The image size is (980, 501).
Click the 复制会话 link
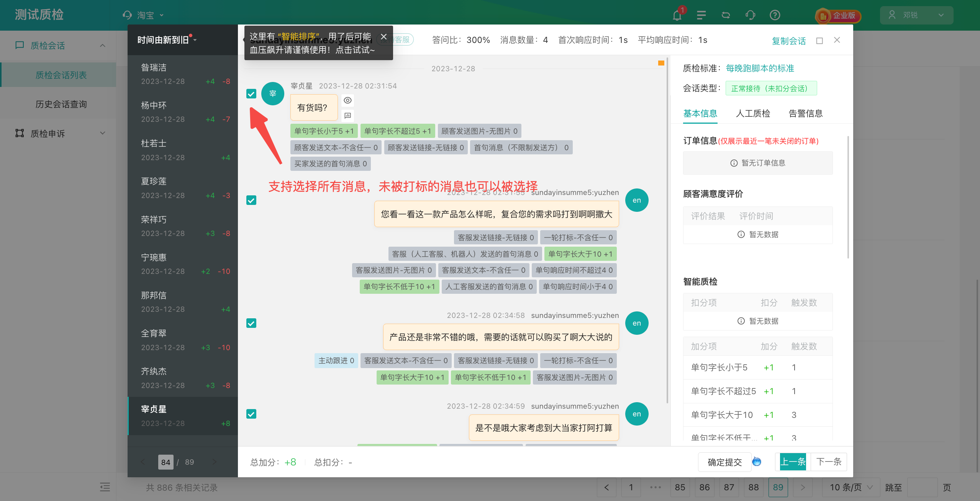pos(788,41)
